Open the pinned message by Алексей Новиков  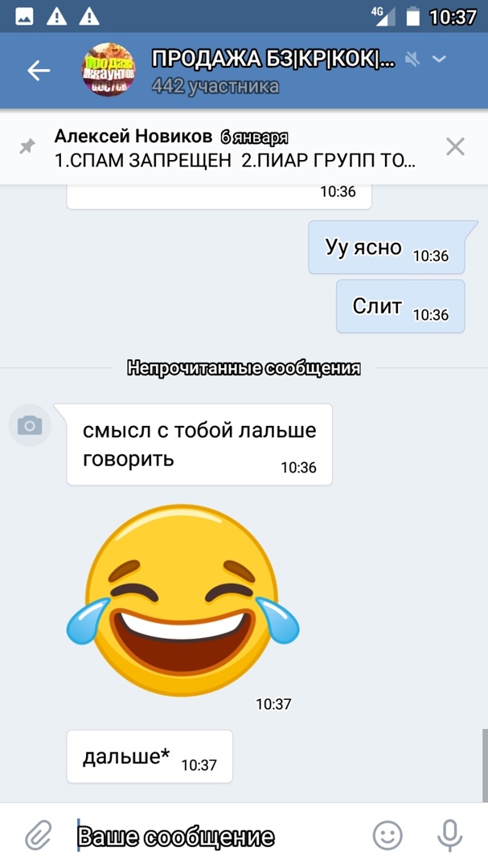(x=236, y=148)
